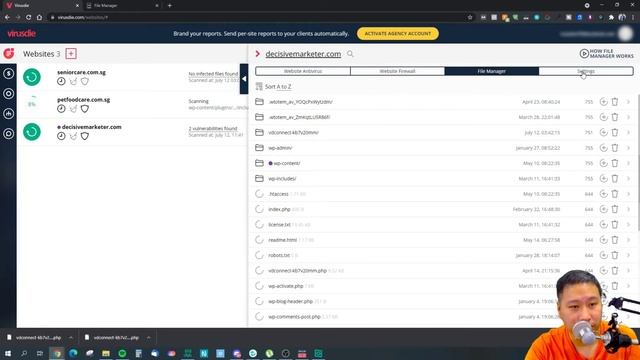
Task: Open 'No infected files found' link
Action: pos(213,74)
